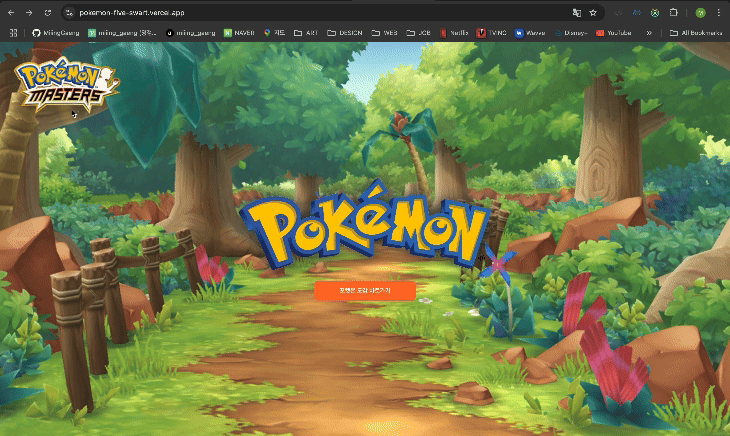Open the TVING bookmark
Image resolution: width=730 pixels, height=436 pixels.
tap(491, 33)
